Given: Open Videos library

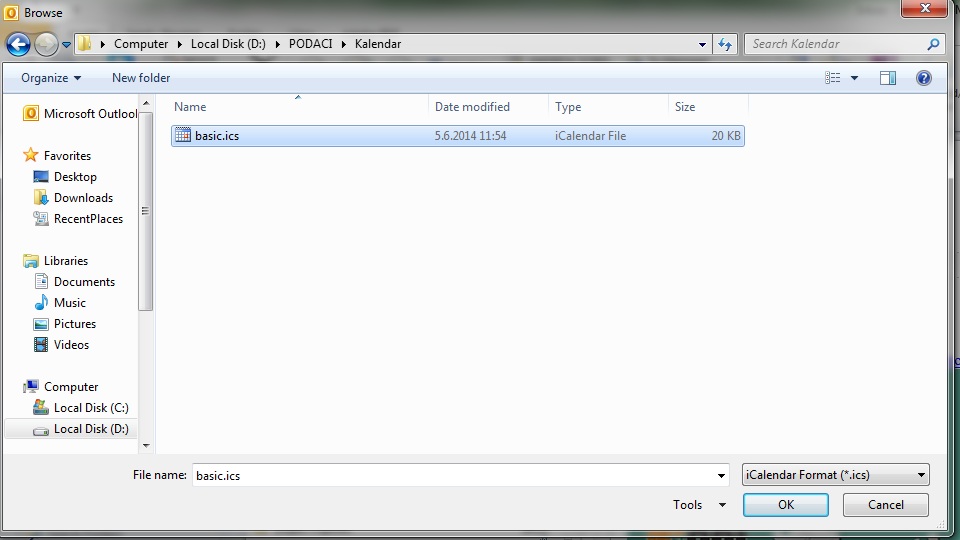Looking at the screenshot, I should coord(71,345).
